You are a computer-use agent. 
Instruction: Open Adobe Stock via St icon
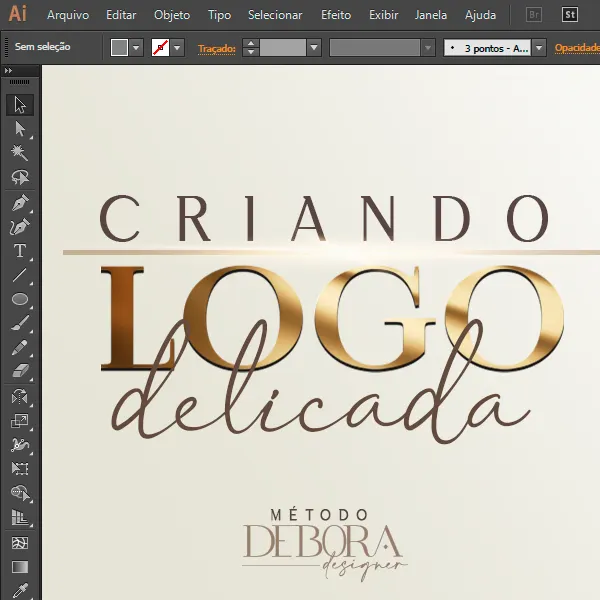click(570, 15)
